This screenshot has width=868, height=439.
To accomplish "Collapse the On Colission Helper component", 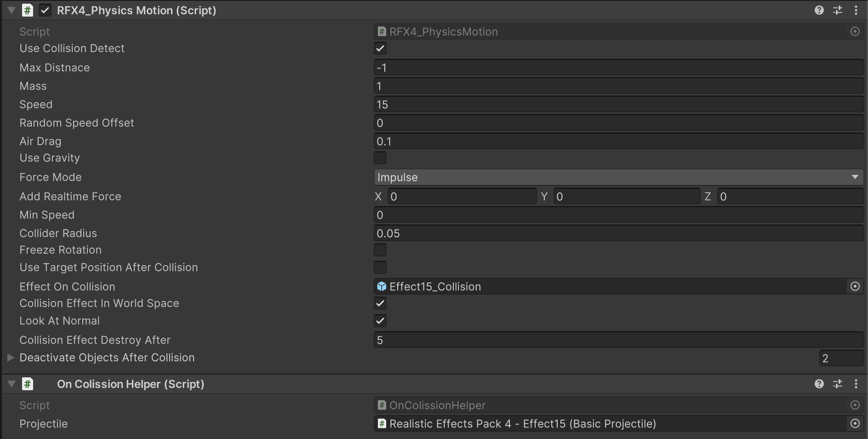I will click(x=11, y=384).
